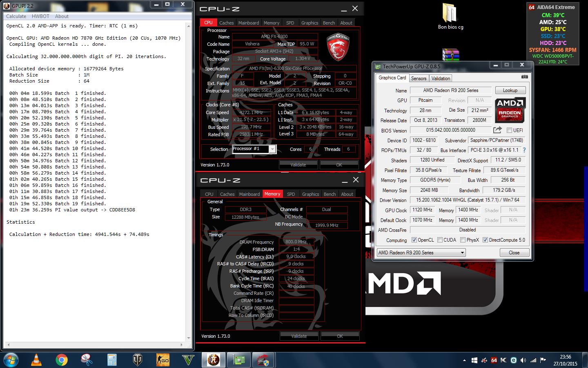Click OK in the lower CPU-Z window
Viewport: 588px width, 368px height.
340,336
